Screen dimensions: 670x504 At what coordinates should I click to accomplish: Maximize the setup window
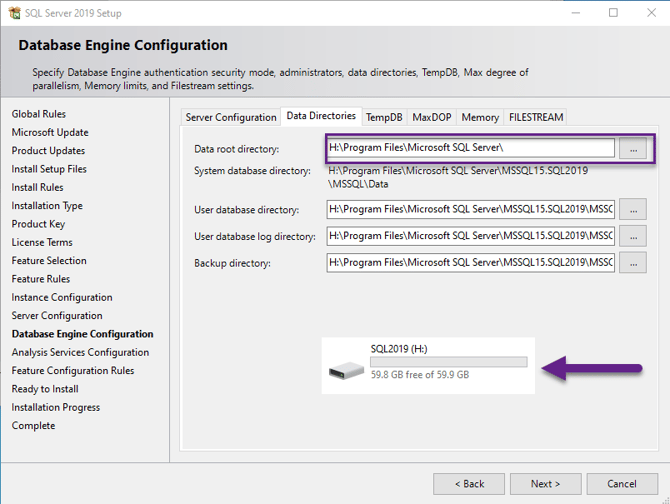613,13
